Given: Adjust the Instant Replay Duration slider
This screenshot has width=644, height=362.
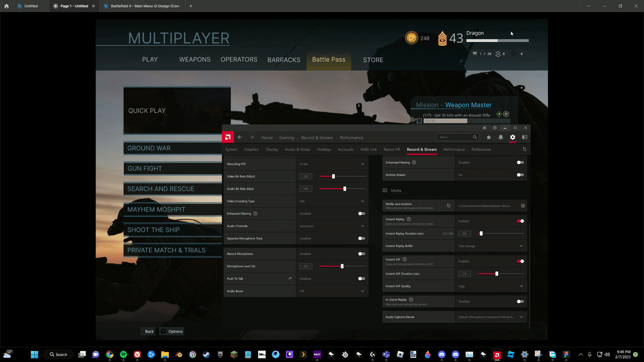Looking at the screenshot, I should pyautogui.click(x=481, y=233).
